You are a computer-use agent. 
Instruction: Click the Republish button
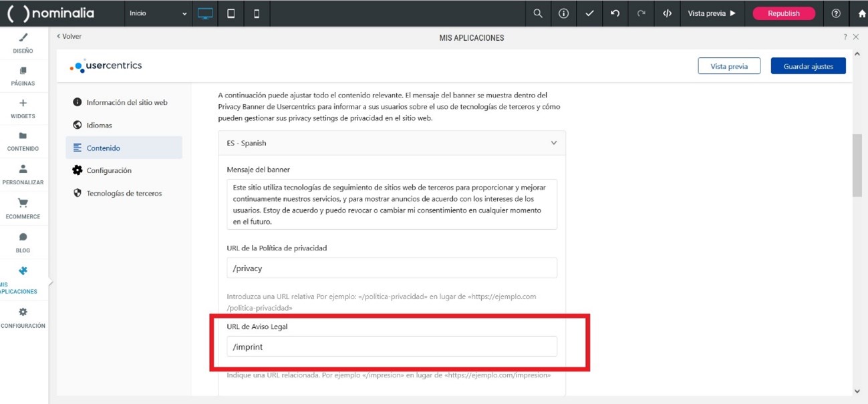(783, 13)
